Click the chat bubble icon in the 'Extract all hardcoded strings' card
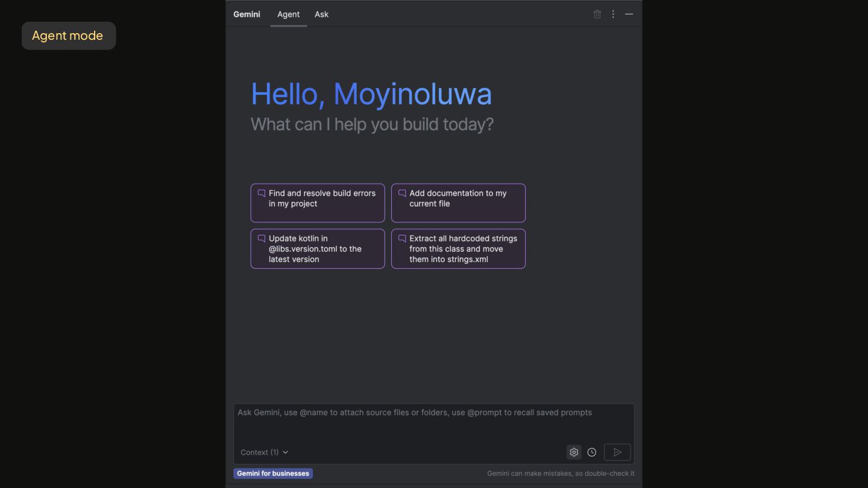 [402, 239]
